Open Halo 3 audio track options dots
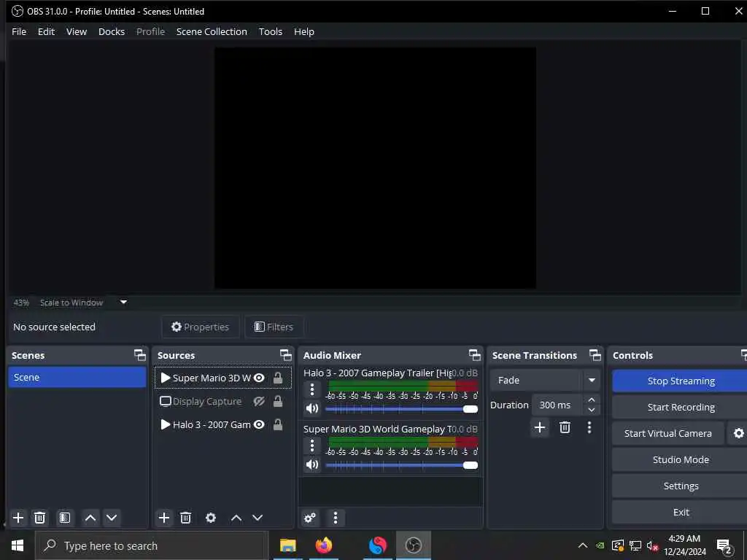Screen dimensions: 747x560 point(312,389)
